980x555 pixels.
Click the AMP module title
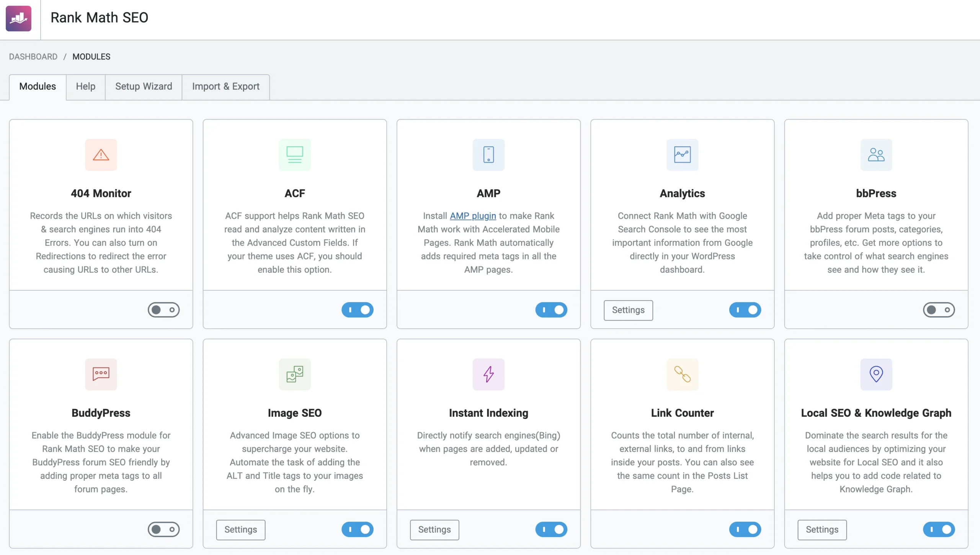coord(488,193)
